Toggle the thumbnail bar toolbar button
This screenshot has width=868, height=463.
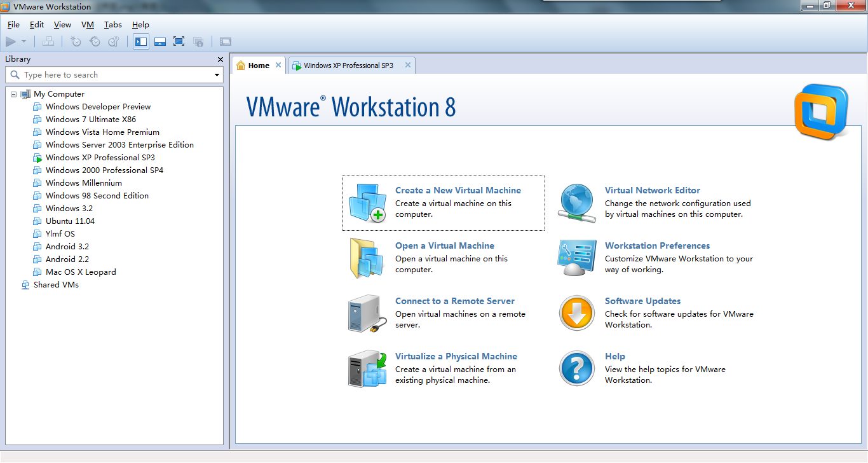click(x=160, y=41)
